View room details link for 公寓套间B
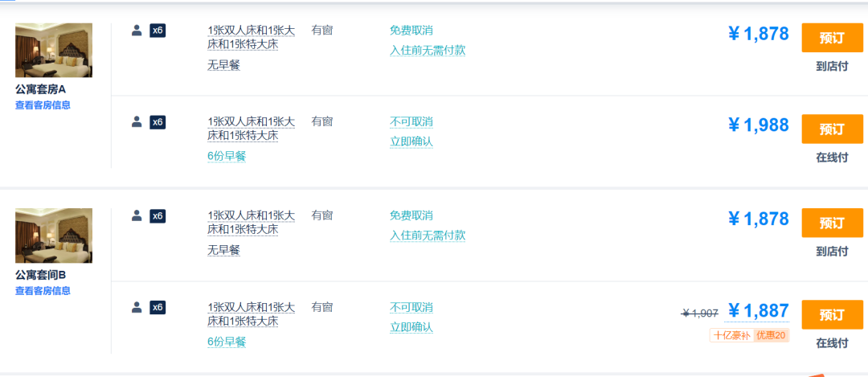868x377 pixels. (x=43, y=291)
